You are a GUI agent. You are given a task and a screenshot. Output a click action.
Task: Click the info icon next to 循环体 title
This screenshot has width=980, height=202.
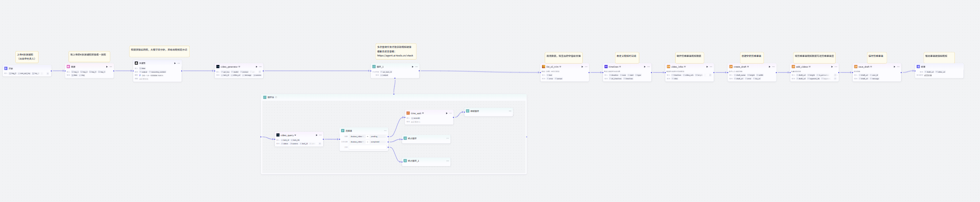click(276, 97)
